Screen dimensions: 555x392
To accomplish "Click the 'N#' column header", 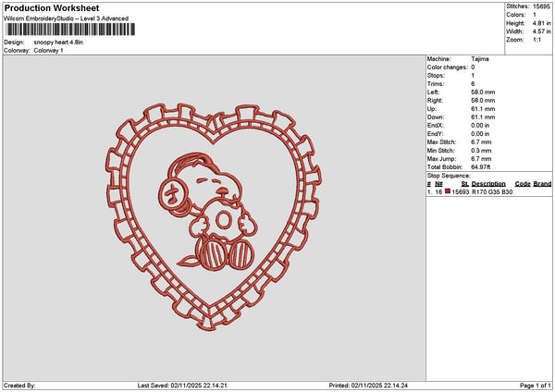I will 438,184.
